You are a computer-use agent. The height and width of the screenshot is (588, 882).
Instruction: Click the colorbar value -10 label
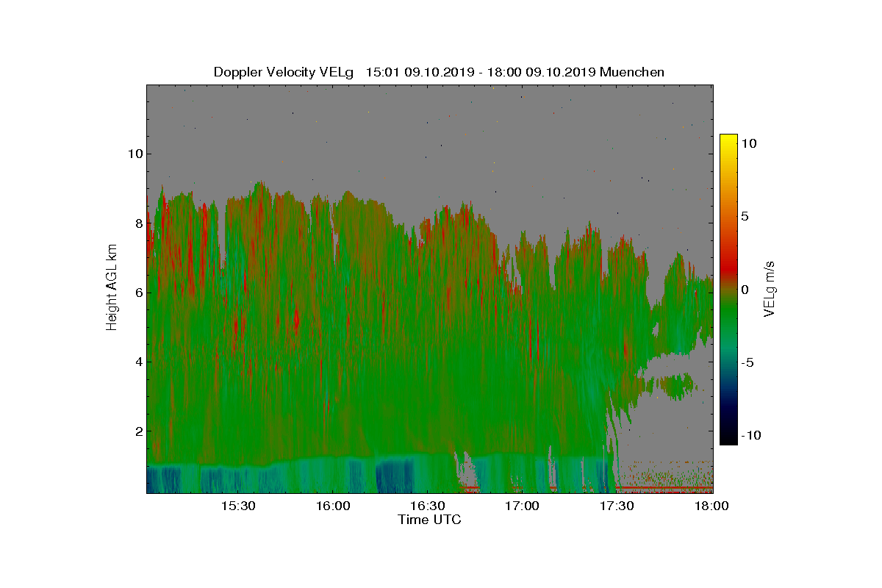[x=750, y=435]
